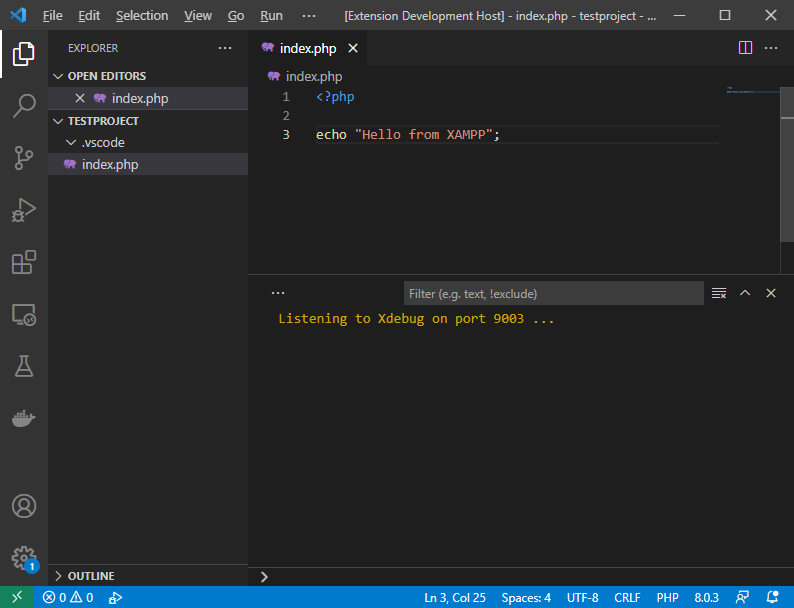Viewport: 794px width, 608px height.
Task: Close index.php in Open Editors
Action: coord(80,98)
